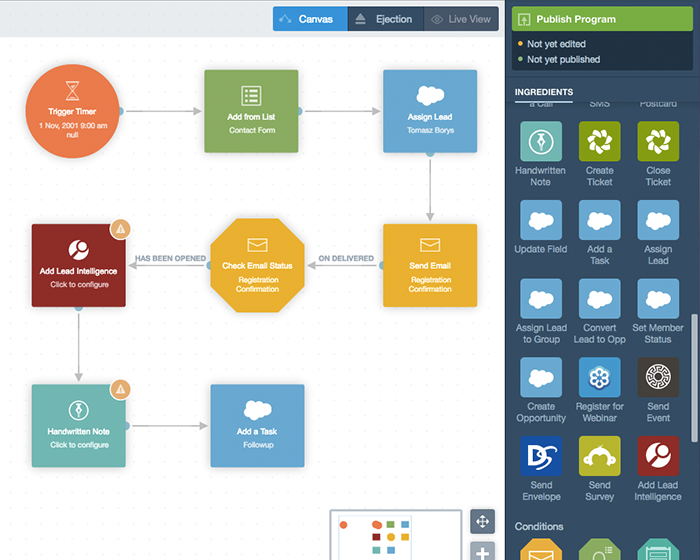Click the HAS BEEN OPENED connector label

pyautogui.click(x=171, y=259)
